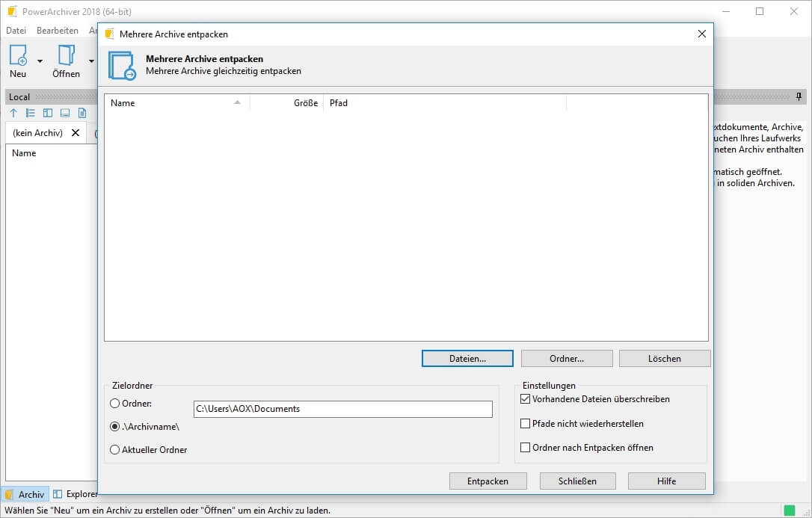Image resolution: width=812 pixels, height=518 pixels.
Task: Toggle the folder pane layout icon
Action: click(x=48, y=113)
